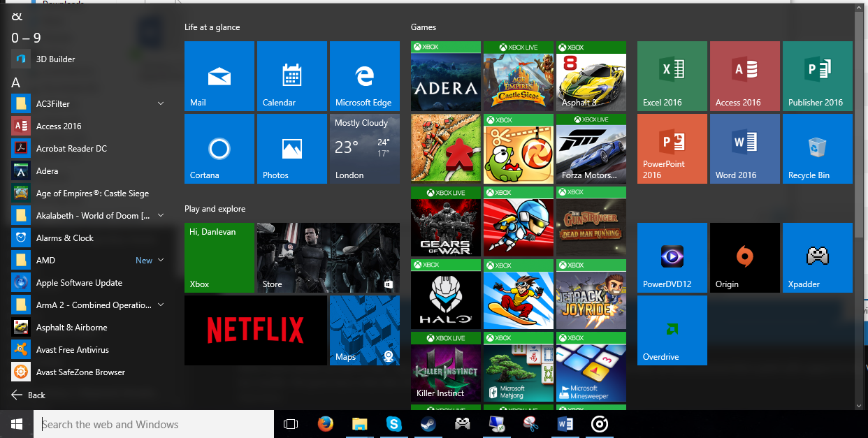Open Access 2016 from the app list
868x438 pixels.
pos(89,126)
